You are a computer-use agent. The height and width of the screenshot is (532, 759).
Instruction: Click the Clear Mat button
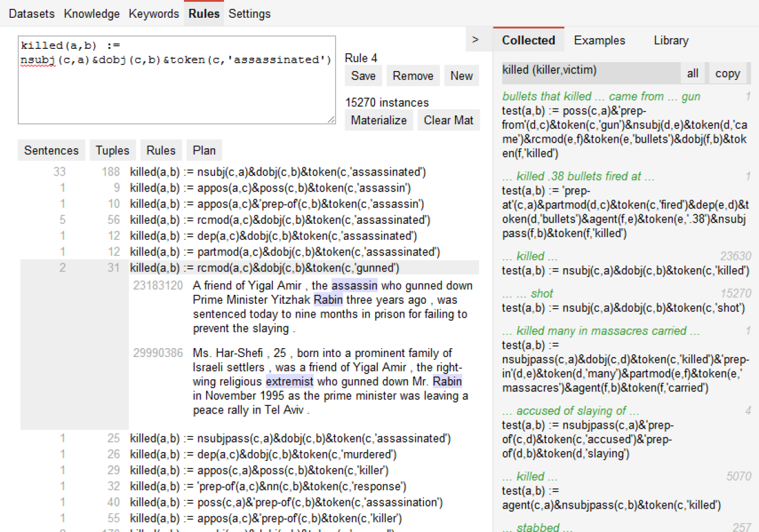pos(448,120)
